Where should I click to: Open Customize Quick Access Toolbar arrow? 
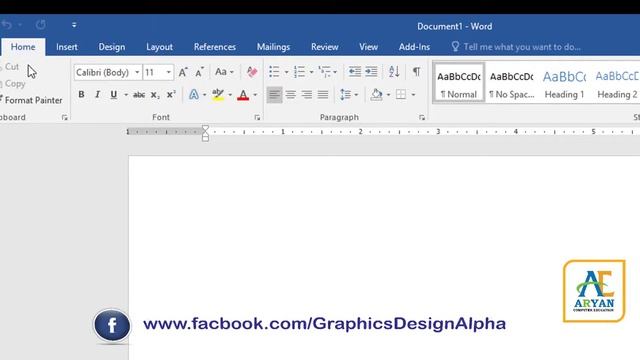(x=74, y=25)
